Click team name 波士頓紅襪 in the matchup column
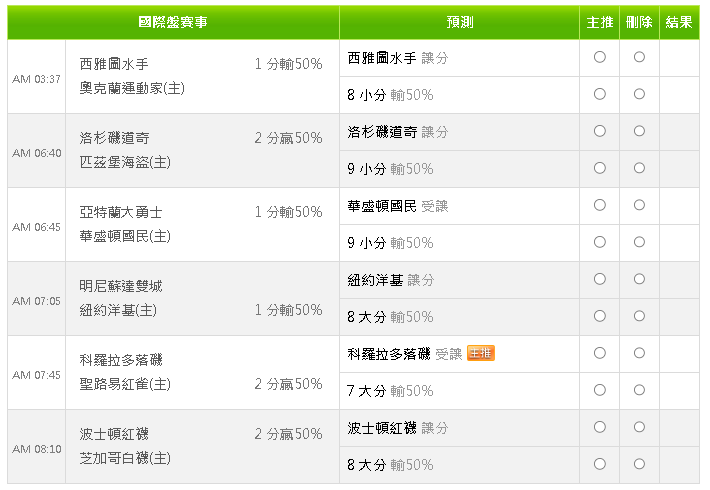The image size is (710, 490). click(114, 434)
